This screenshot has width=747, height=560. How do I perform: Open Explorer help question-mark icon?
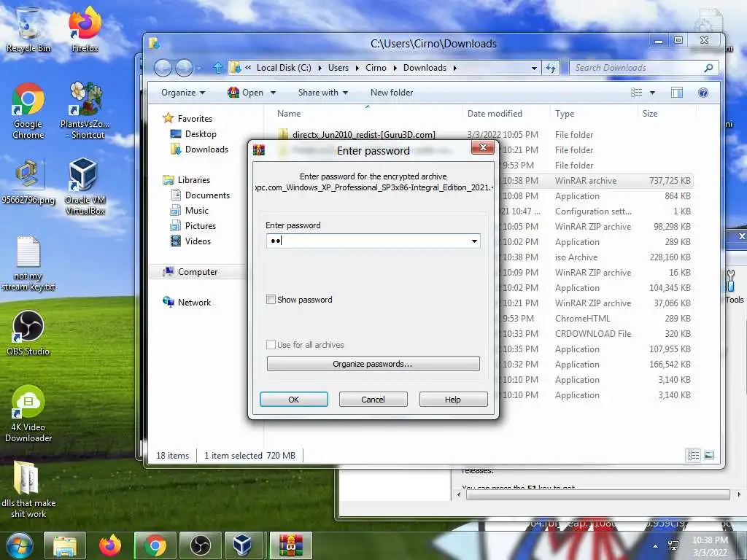[x=703, y=93]
